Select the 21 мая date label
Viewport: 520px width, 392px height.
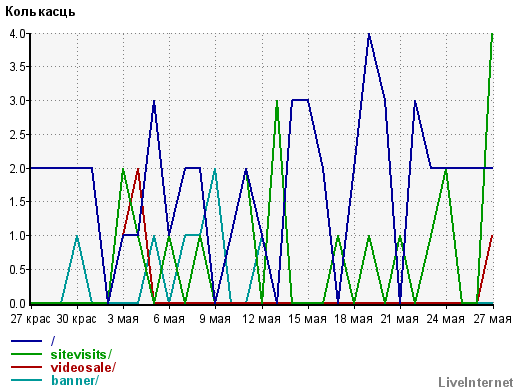point(399,319)
